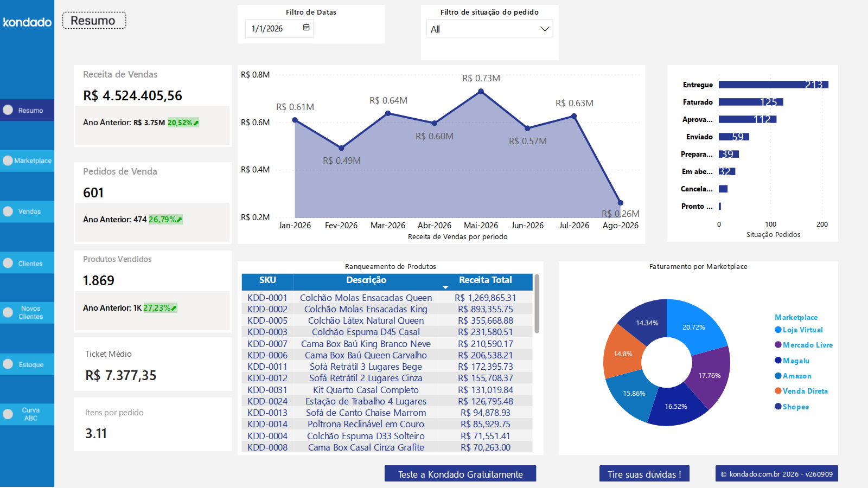The width and height of the screenshot is (868, 488).
Task: Click the product ranking table scrollbar
Action: point(537,304)
